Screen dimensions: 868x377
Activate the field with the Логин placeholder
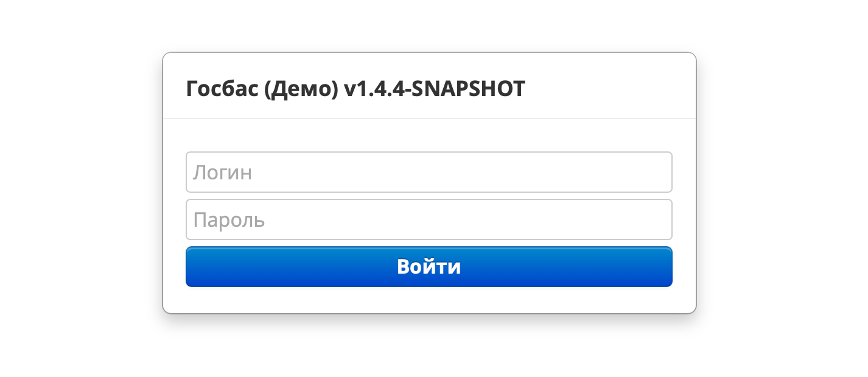point(429,172)
